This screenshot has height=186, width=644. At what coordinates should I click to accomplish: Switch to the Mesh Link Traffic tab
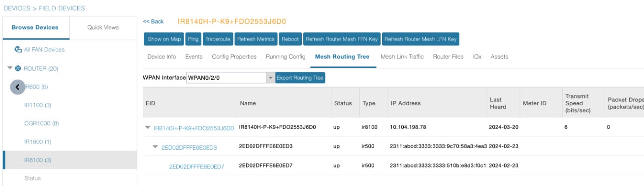click(x=402, y=57)
